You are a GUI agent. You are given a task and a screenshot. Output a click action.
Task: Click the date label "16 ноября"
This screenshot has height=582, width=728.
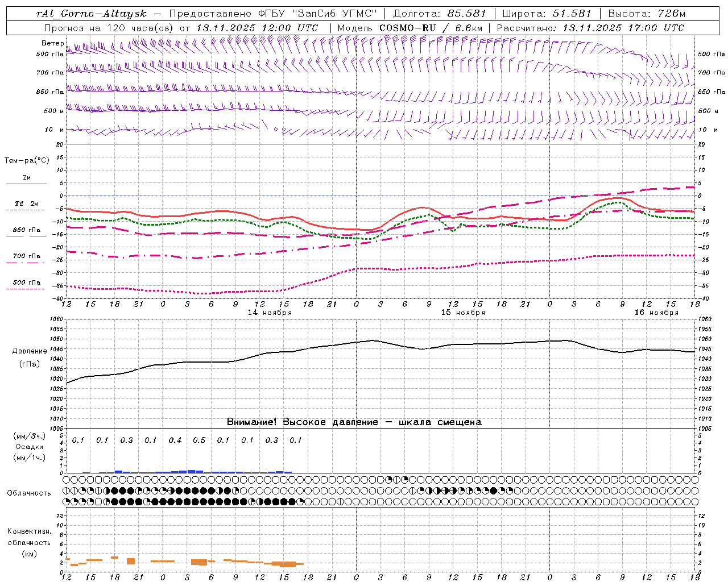(656, 312)
